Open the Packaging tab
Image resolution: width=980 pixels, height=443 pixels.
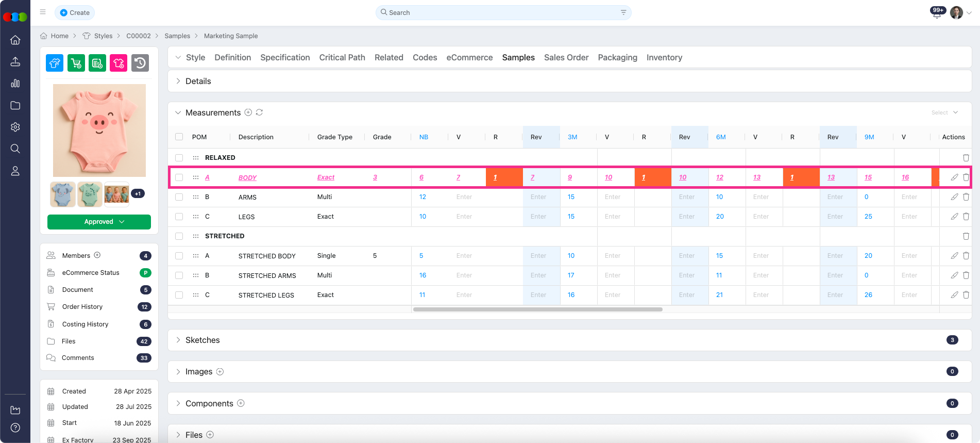coord(617,58)
